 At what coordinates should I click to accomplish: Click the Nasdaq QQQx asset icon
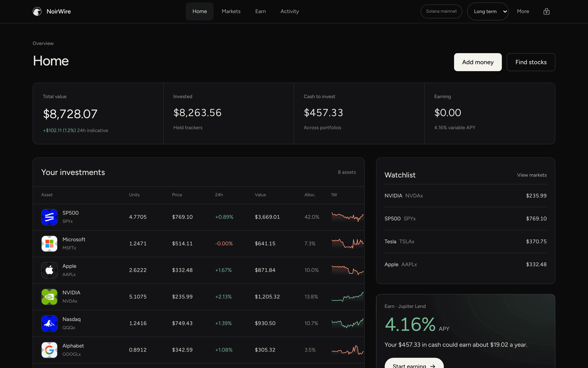pyautogui.click(x=49, y=323)
